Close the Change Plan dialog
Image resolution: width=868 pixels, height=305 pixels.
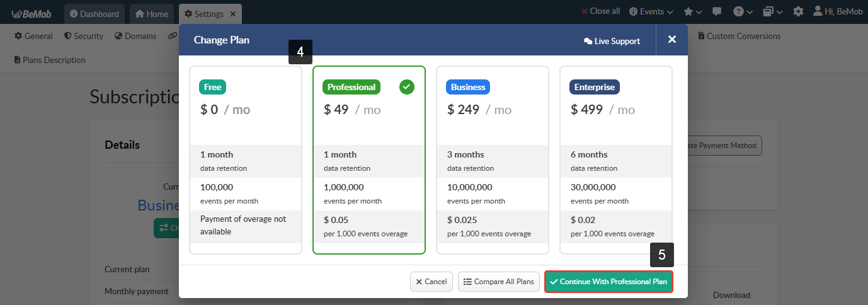coord(672,40)
